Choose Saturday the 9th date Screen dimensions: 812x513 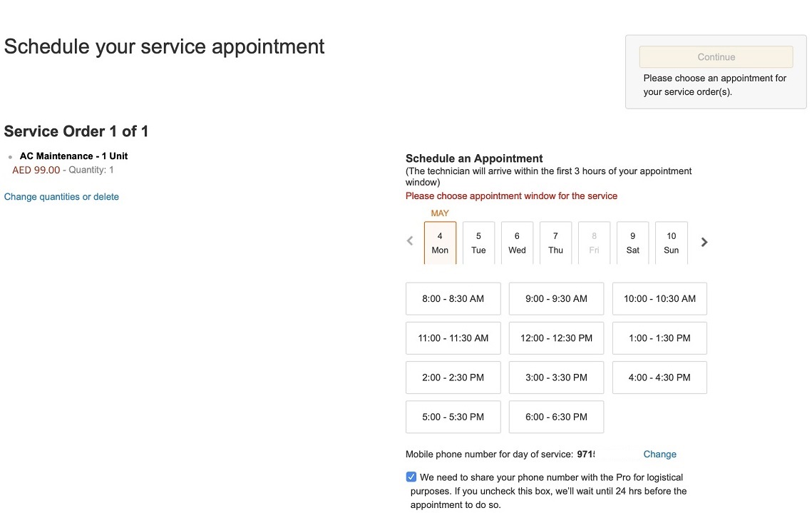coord(632,243)
